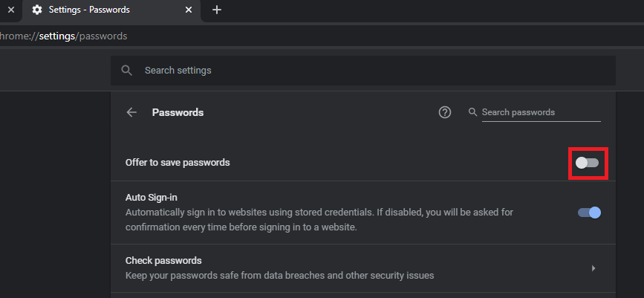Open the Passwords help question mark icon

[x=445, y=112]
